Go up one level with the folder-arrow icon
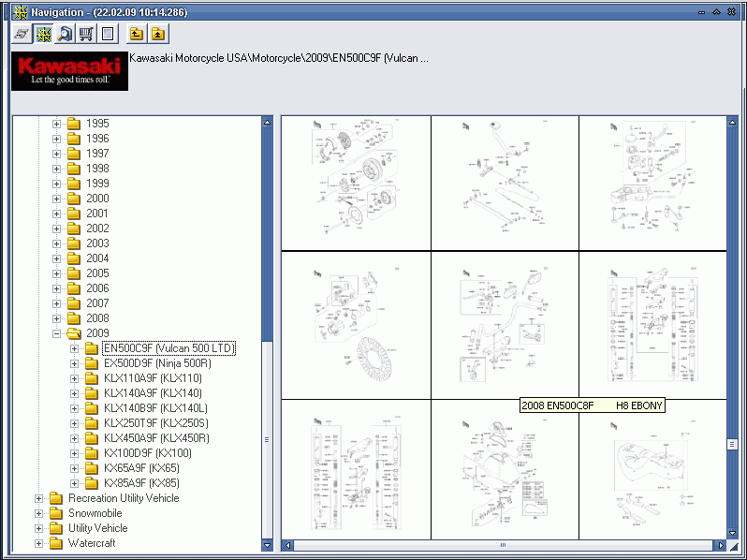This screenshot has width=747, height=560. [x=137, y=34]
